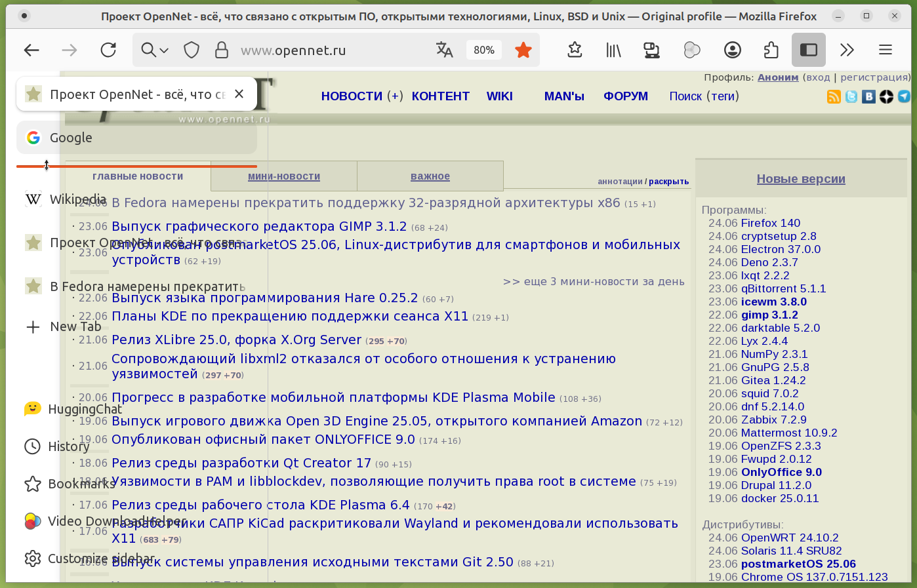Open the КОНТЕНТ site menu item
Viewport: 917px width, 588px height.
441,96
